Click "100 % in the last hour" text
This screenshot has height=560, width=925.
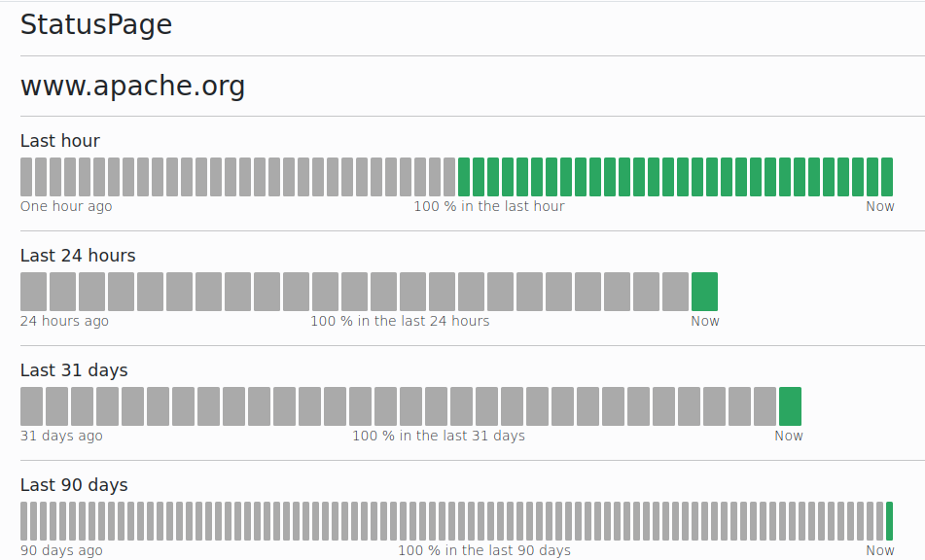[488, 206]
